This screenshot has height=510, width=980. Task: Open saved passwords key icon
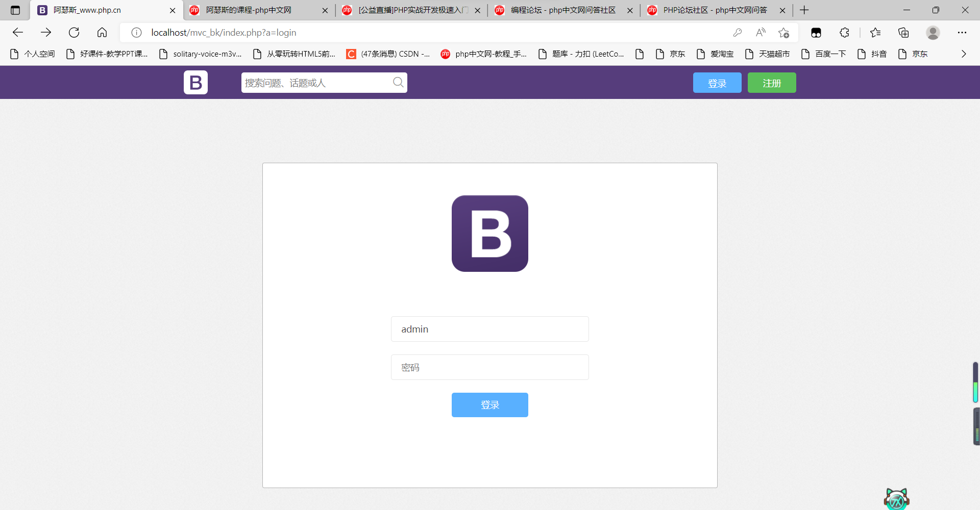pos(737,33)
